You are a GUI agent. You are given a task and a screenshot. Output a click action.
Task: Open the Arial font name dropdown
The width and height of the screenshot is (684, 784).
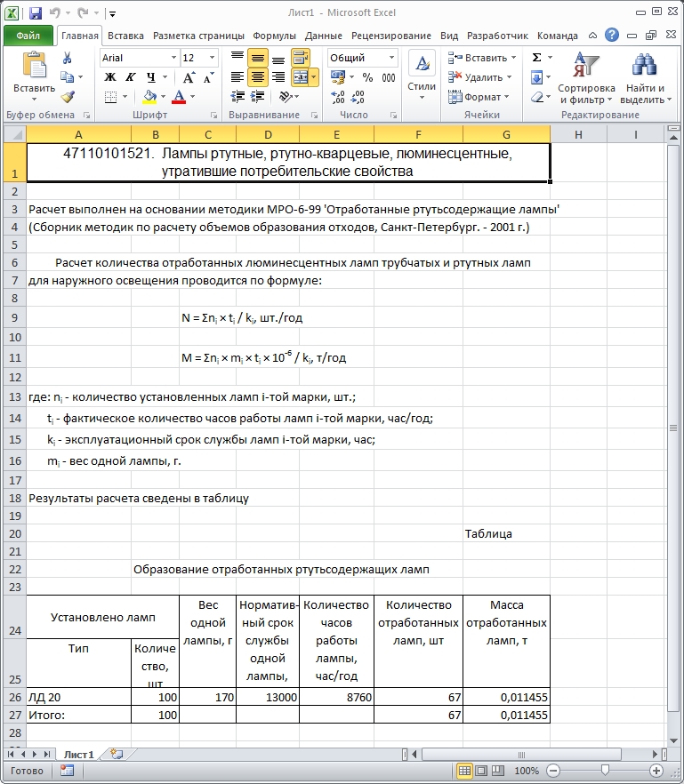click(x=173, y=58)
